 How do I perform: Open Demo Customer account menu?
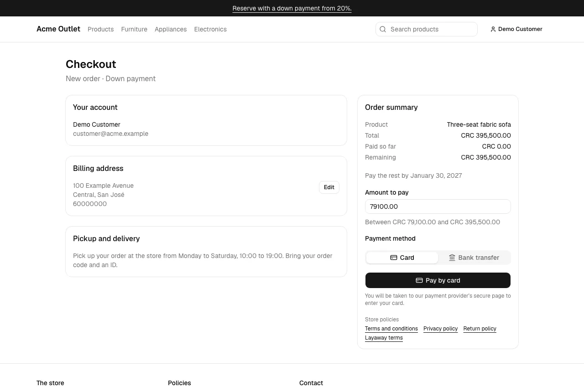(516, 29)
